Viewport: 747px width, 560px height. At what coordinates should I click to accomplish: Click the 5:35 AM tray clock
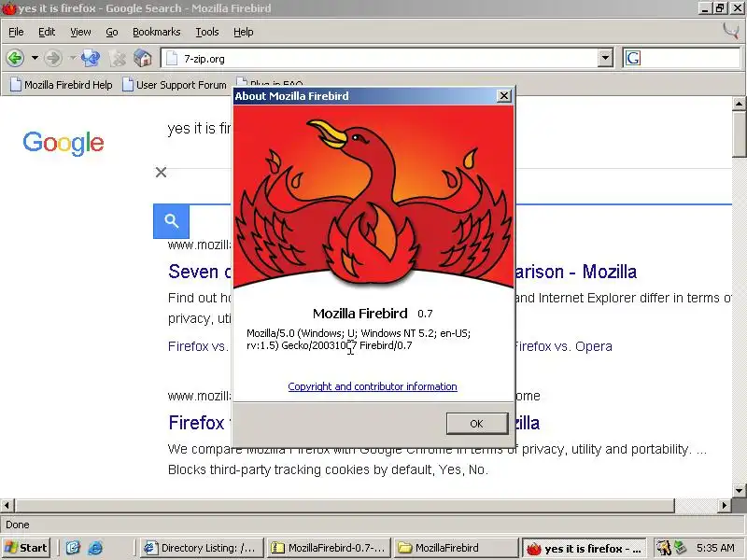715,548
